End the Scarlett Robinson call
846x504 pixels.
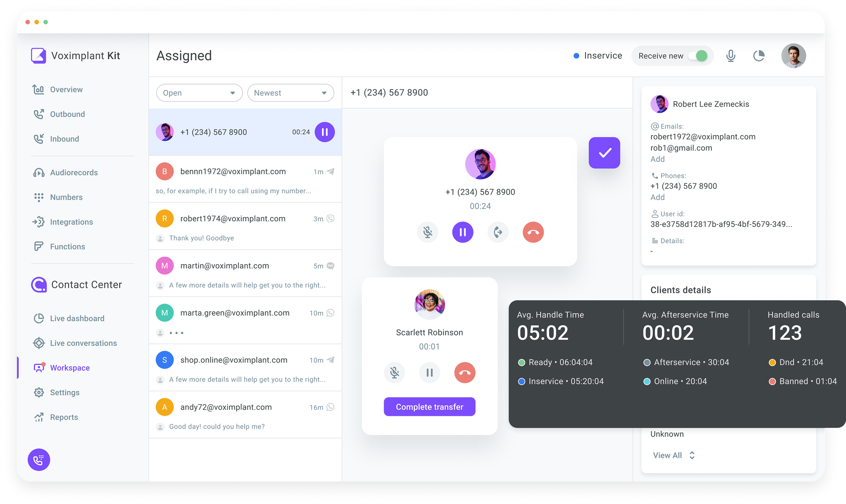(465, 373)
